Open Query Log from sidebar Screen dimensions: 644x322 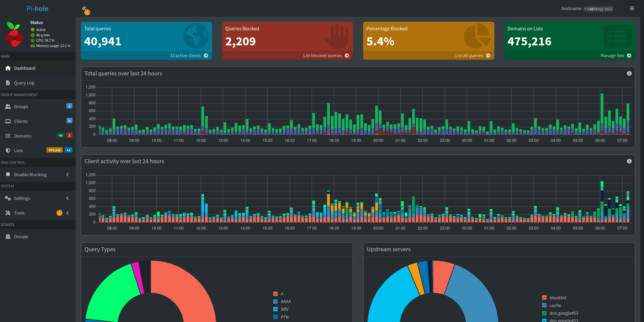click(24, 83)
